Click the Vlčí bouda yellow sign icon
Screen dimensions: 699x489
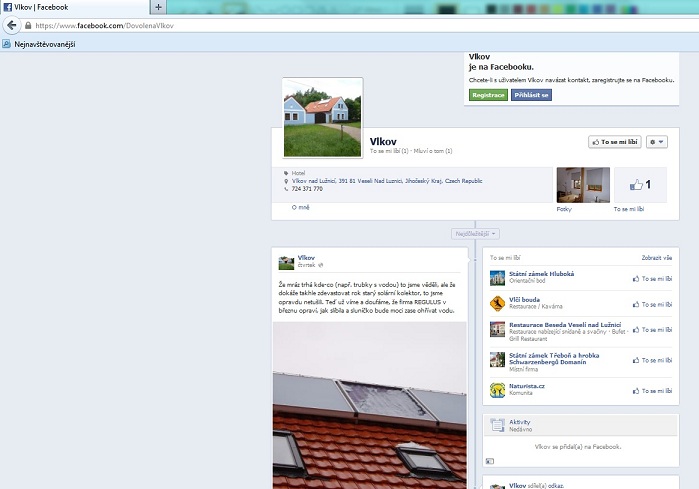pyautogui.click(x=497, y=304)
